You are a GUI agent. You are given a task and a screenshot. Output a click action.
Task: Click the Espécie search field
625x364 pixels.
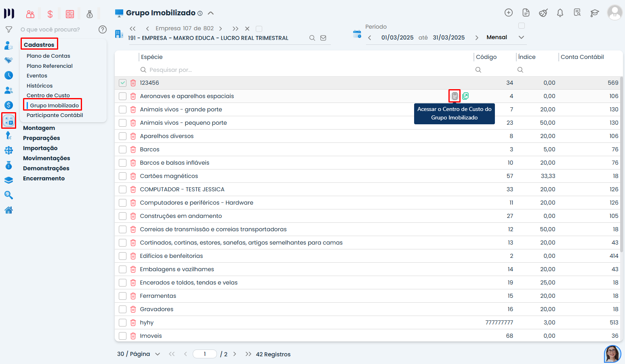pyautogui.click(x=303, y=70)
